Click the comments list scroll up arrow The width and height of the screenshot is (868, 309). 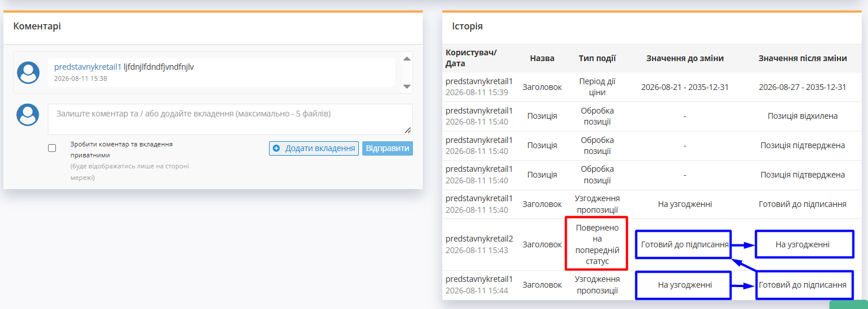[x=407, y=59]
